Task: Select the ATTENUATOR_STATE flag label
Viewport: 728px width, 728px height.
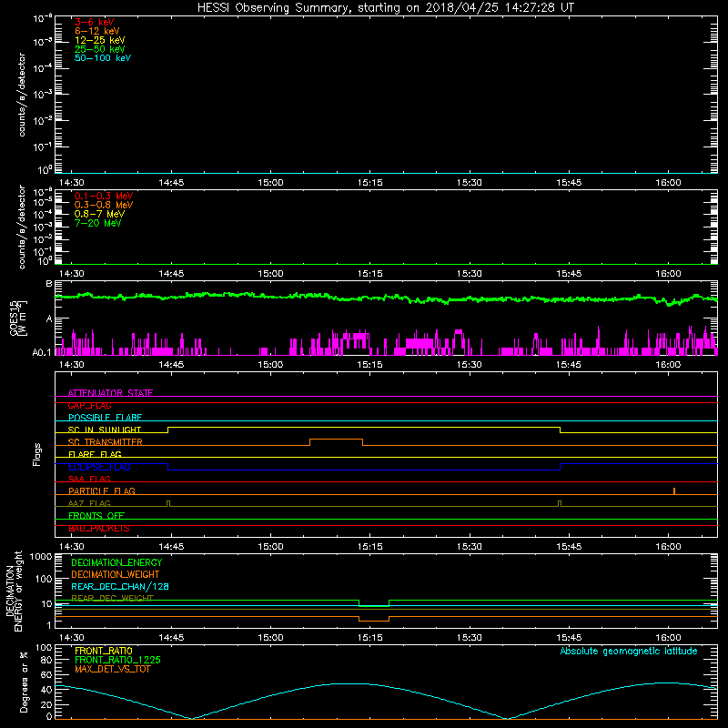Action: pyautogui.click(x=110, y=393)
